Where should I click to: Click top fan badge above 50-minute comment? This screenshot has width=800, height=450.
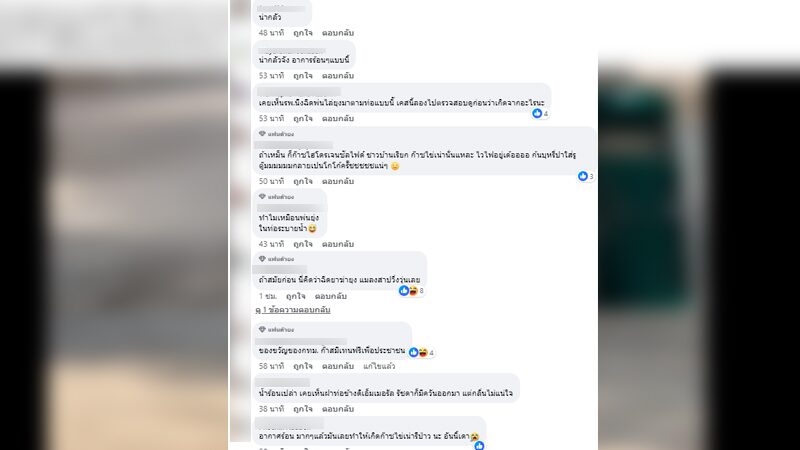point(276,134)
